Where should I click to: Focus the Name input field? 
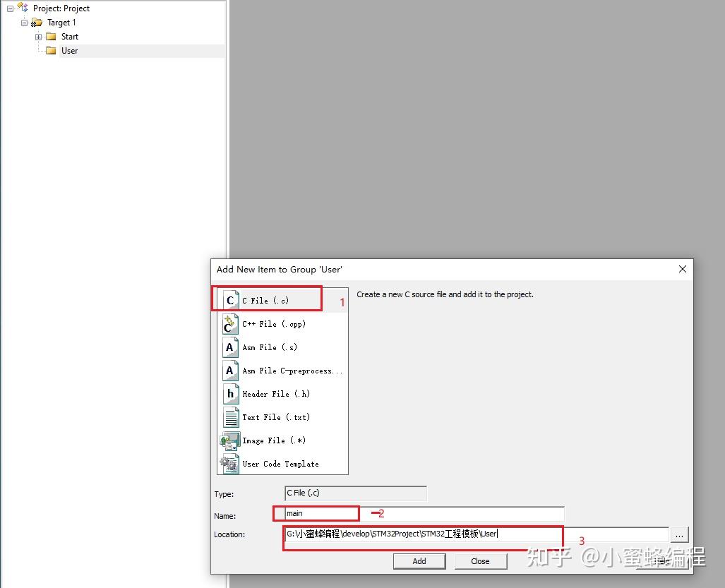pyautogui.click(x=424, y=514)
